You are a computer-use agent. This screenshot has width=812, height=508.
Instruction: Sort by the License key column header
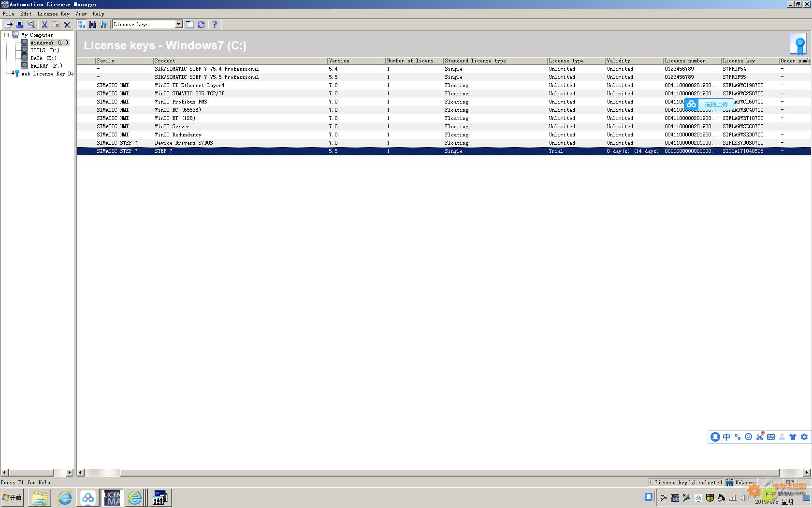click(750, 60)
